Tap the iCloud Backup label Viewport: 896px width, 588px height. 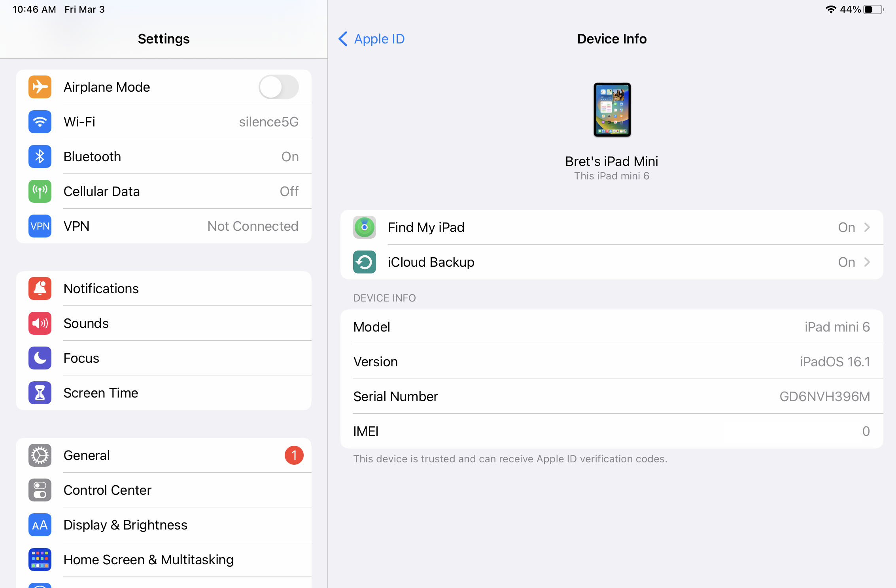431,262
